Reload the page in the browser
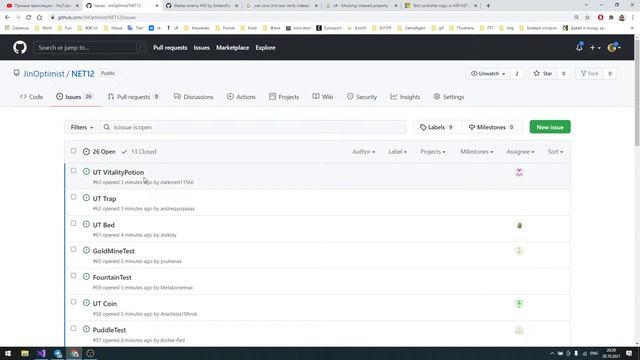Screen dimensions: 640x360 coord(29,18)
